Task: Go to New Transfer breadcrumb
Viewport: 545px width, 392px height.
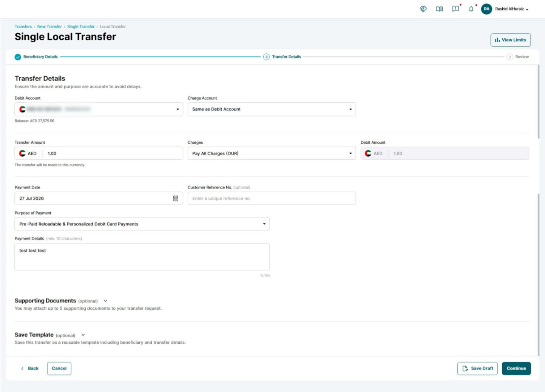Action: pyautogui.click(x=49, y=26)
